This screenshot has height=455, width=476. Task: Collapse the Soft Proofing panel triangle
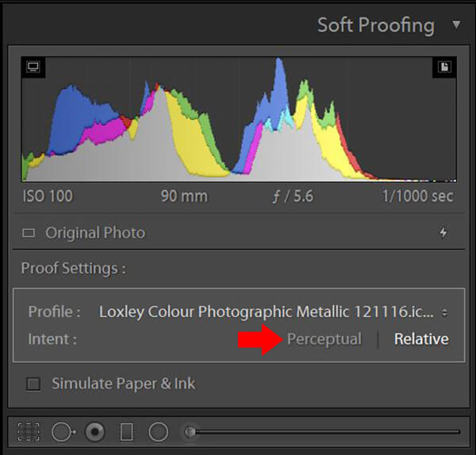456,25
